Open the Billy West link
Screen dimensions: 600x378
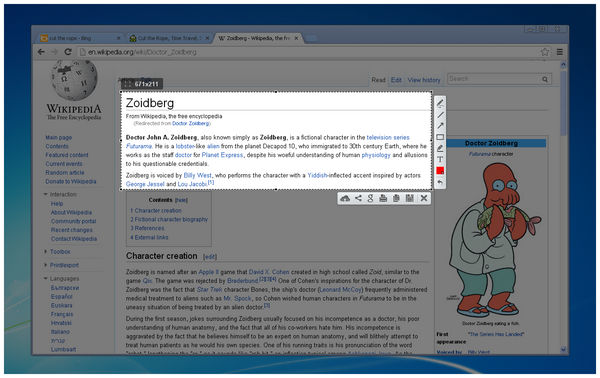[x=197, y=175]
